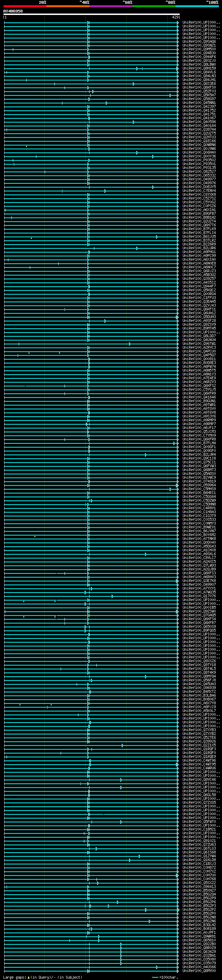Screen dimensions: 222x980
Task: Select hit label UniRef100_Q9M5X0
Action: pyautogui.click(x=199, y=49)
